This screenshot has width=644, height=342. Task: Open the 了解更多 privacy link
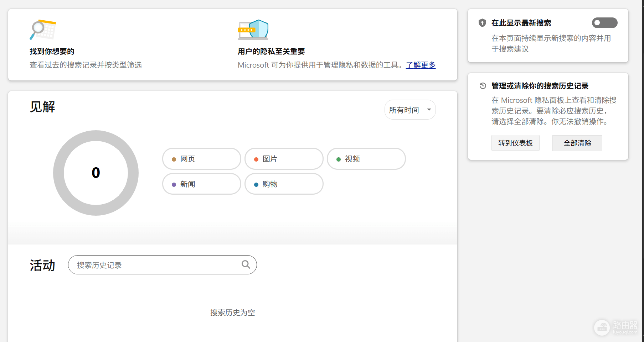coord(421,65)
